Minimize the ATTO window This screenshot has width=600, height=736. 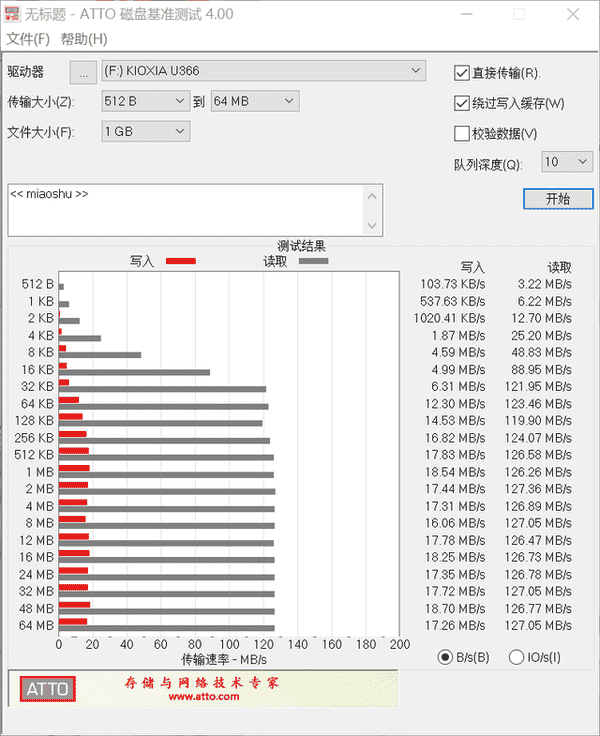pyautogui.click(x=467, y=14)
